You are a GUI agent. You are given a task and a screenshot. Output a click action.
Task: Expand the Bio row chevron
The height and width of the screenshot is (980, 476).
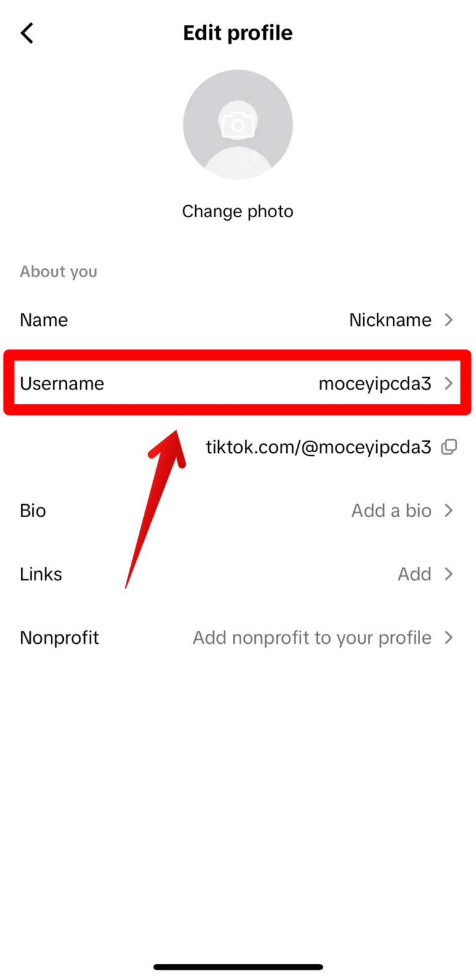[448, 510]
